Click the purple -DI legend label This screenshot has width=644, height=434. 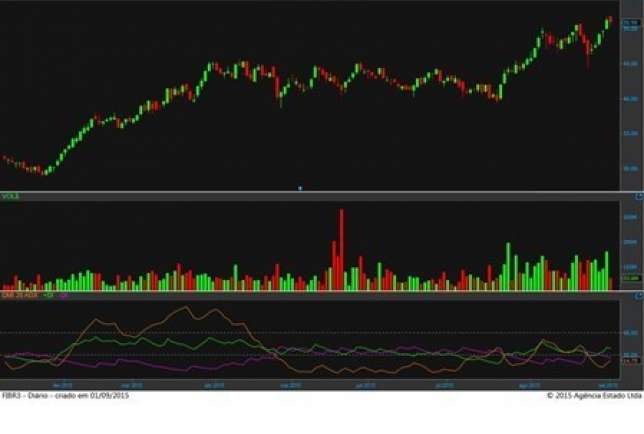pyautogui.click(x=63, y=296)
